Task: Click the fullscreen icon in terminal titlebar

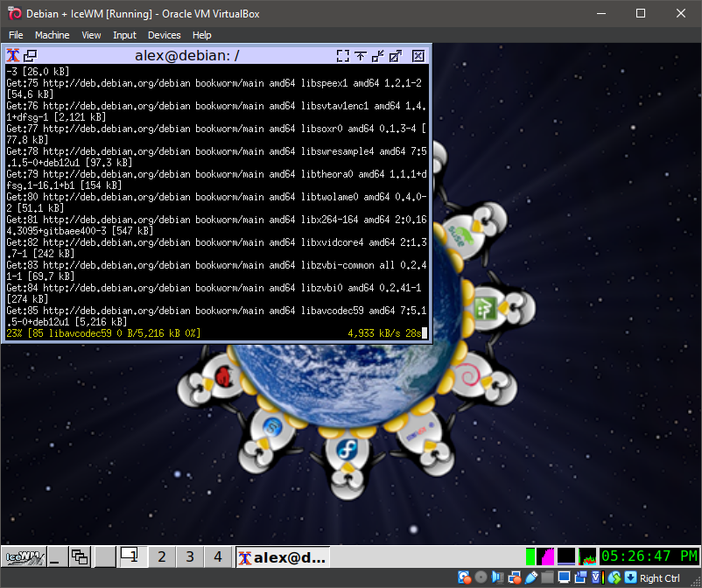Action: [x=342, y=55]
